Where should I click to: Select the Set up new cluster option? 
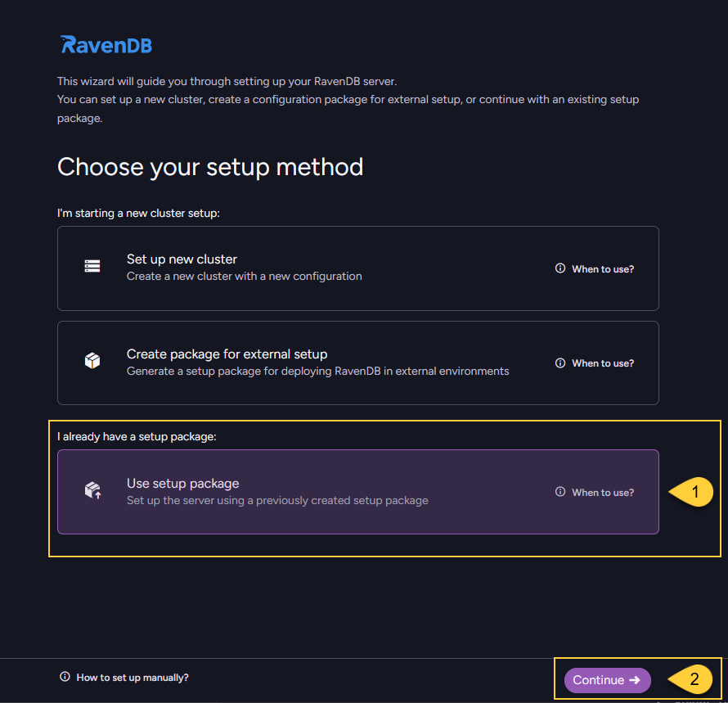[357, 268]
